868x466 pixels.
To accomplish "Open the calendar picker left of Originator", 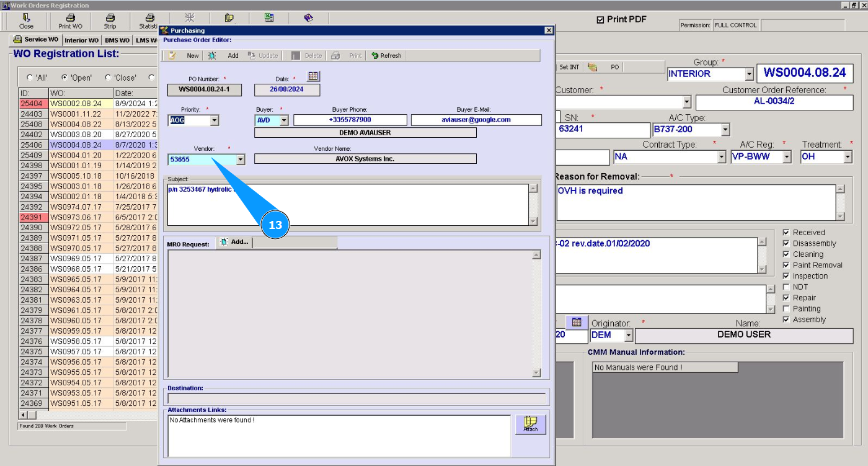I will coord(577,322).
